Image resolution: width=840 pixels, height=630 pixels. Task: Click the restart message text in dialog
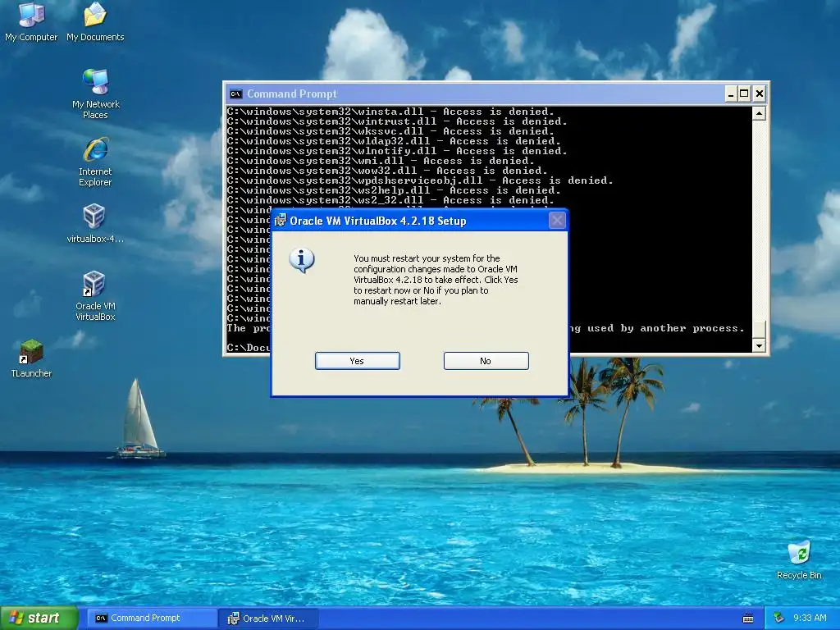coord(436,280)
